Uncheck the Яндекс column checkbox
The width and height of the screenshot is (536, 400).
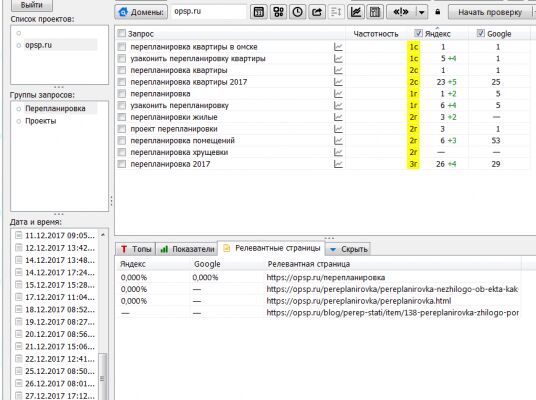418,33
